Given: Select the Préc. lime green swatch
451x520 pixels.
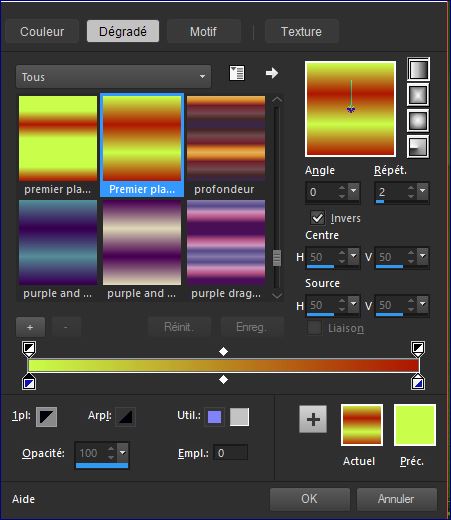Looking at the screenshot, I should pos(415,425).
